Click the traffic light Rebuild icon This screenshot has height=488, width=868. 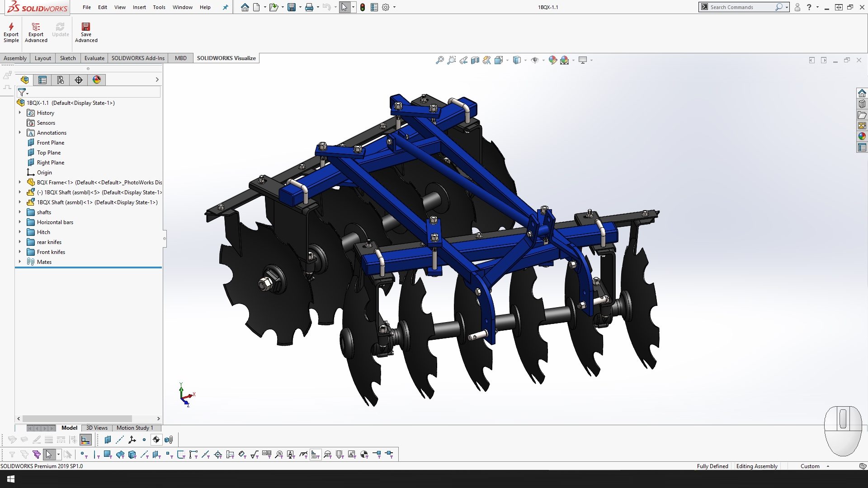[363, 7]
